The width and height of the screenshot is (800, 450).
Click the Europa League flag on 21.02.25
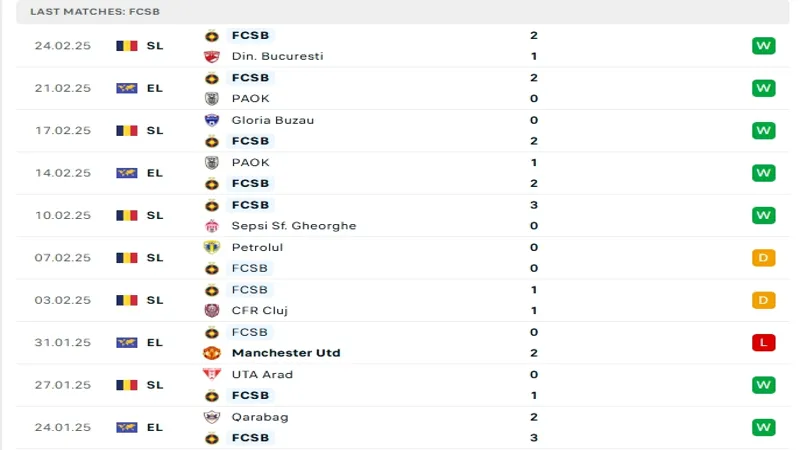coord(127,88)
